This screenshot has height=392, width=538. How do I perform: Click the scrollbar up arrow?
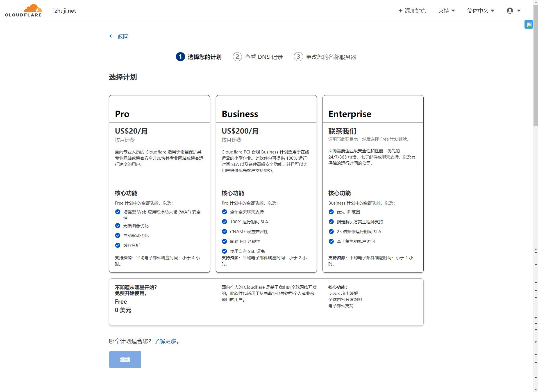pos(535,2)
